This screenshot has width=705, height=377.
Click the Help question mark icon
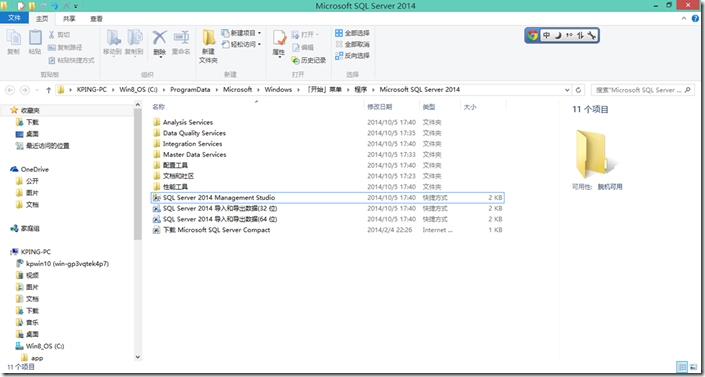pos(696,18)
